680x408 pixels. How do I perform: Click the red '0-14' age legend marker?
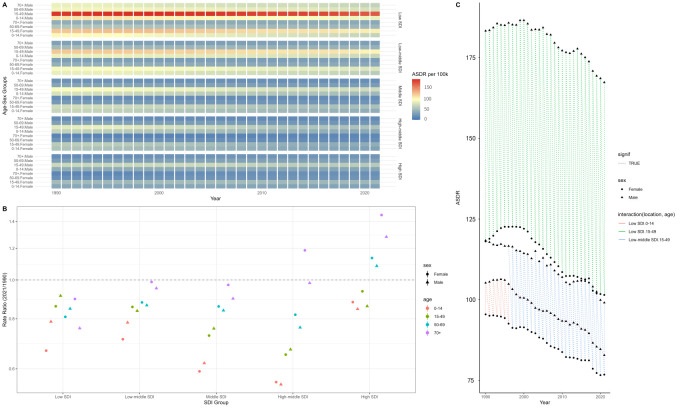[428, 308]
